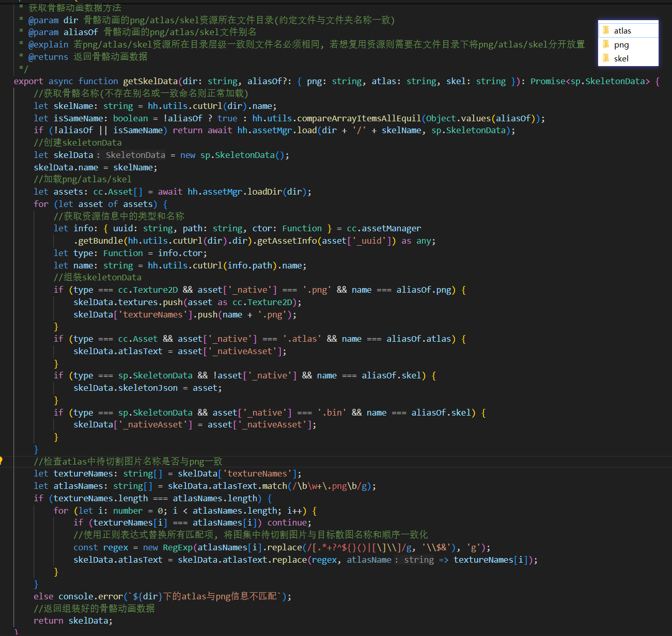Click the info.ctor expression
Viewport: 672px width, 636px height.
click(180, 253)
